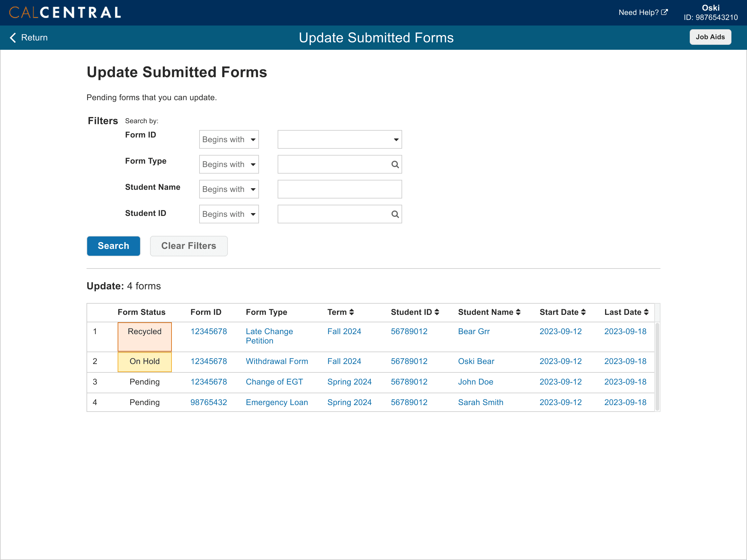Click form ID 98765432 link
Screen dimensions: 747x560
point(208,402)
